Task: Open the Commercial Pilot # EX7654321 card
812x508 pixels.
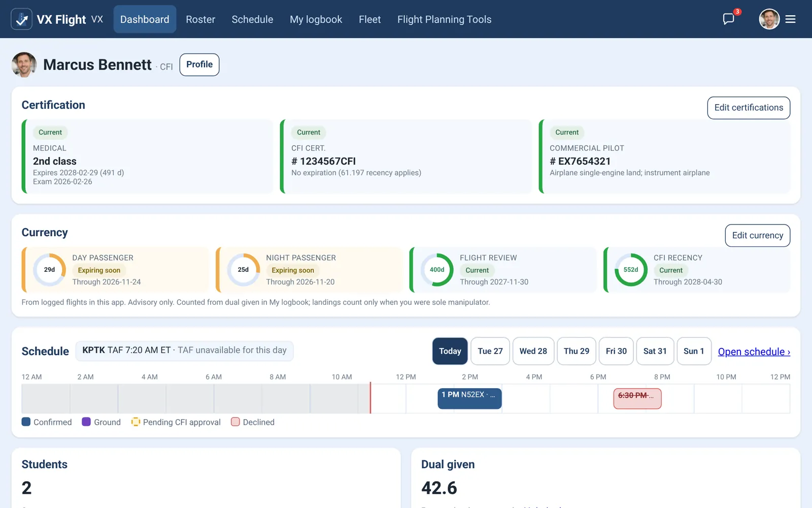Action: pos(664,156)
